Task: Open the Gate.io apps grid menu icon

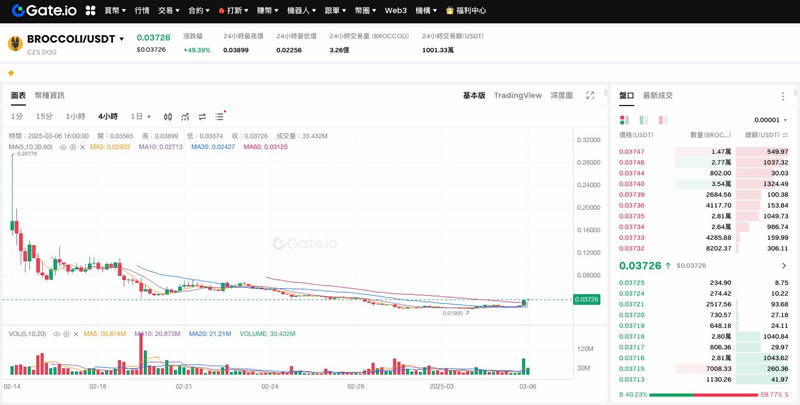Action: (x=90, y=10)
